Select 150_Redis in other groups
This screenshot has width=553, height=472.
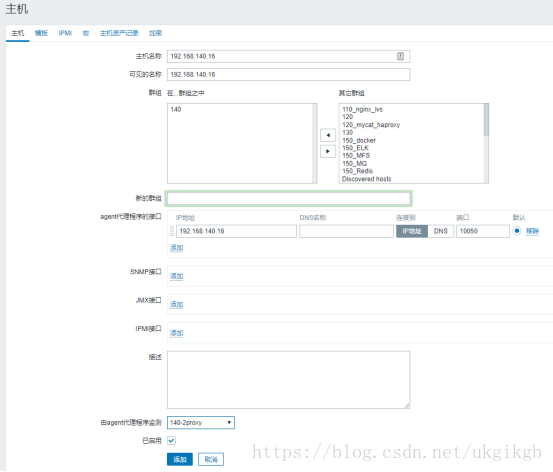[x=357, y=171]
